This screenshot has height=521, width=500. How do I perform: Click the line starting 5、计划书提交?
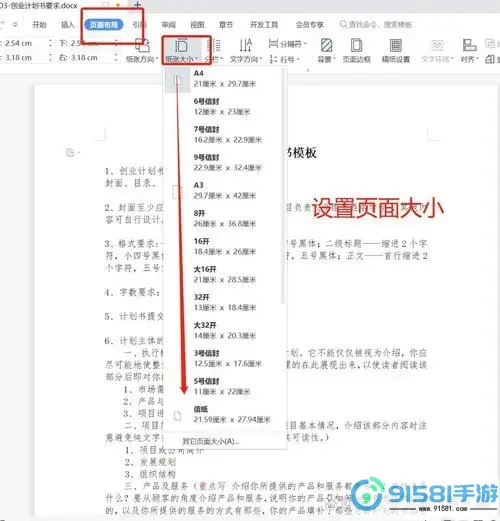pos(134,316)
